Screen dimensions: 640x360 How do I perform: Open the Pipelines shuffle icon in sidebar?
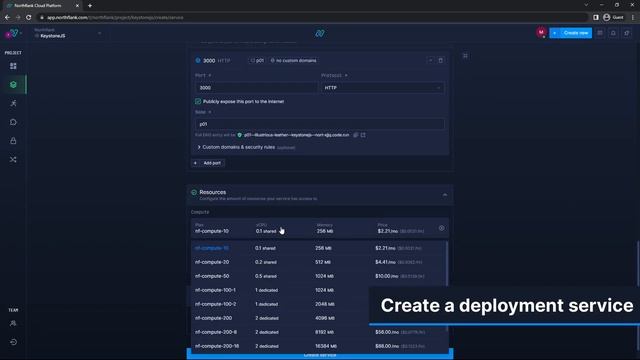click(13, 160)
